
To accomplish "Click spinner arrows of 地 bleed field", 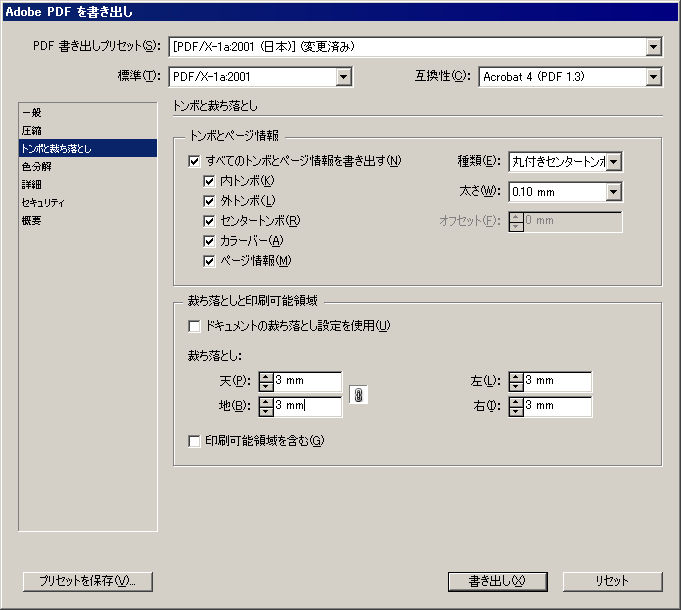I will [x=265, y=406].
